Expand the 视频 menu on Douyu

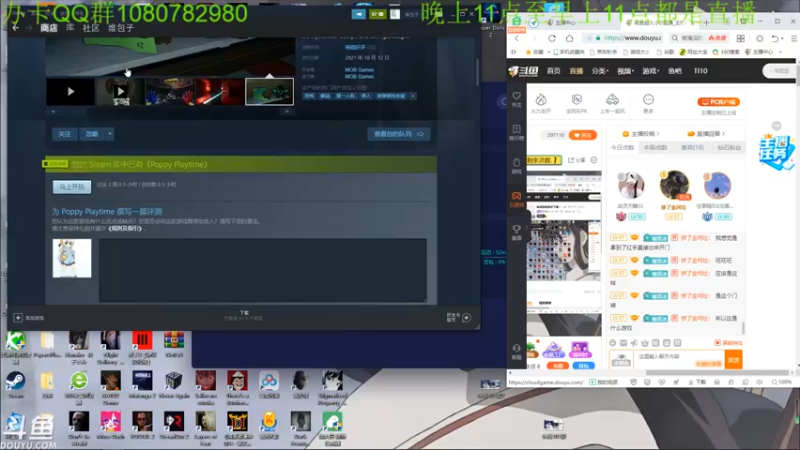pyautogui.click(x=626, y=71)
